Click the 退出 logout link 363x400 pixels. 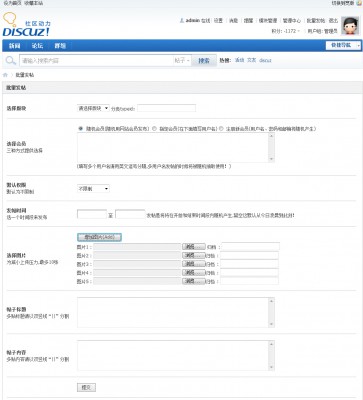tap(333, 21)
